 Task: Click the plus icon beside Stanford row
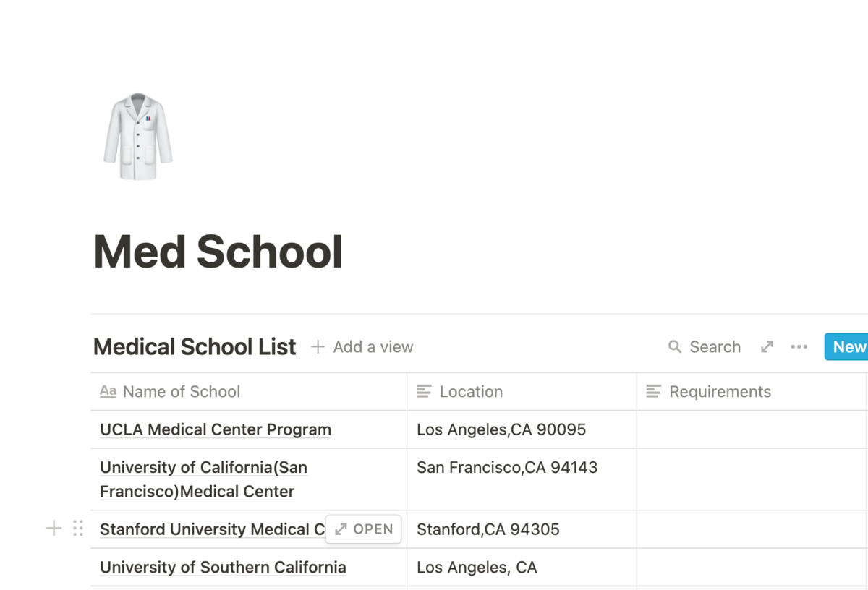coord(54,529)
